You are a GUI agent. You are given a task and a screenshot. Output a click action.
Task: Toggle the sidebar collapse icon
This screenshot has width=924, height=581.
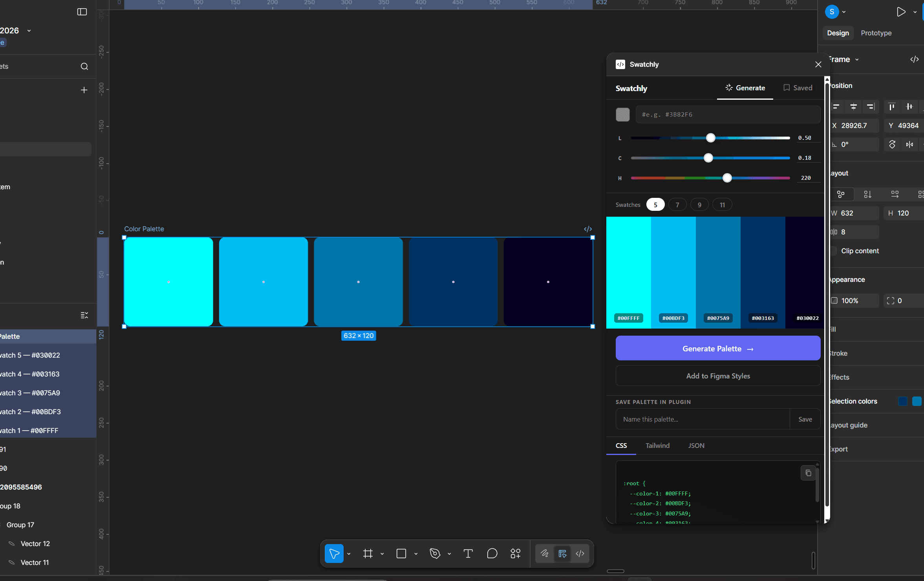pyautogui.click(x=82, y=12)
